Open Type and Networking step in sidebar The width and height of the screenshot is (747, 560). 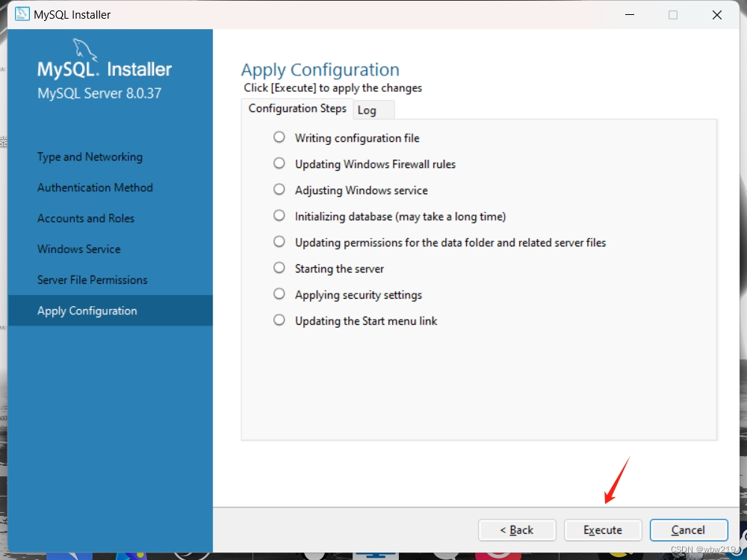[90, 157]
